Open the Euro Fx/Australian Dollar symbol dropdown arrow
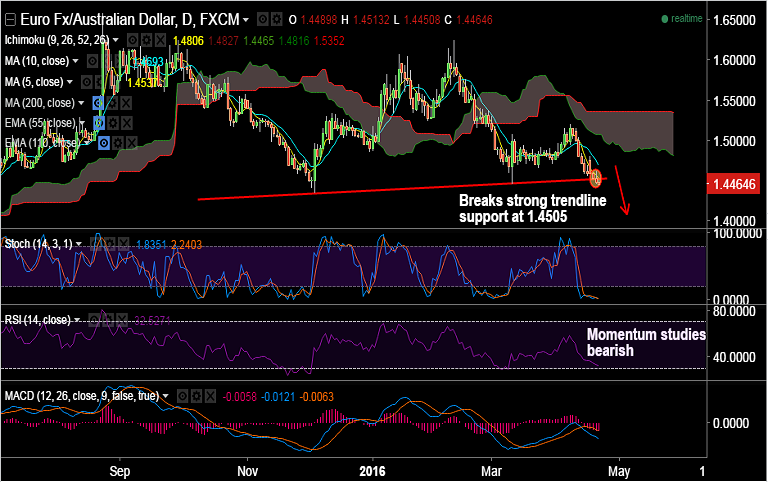This screenshot has height=484, width=768. pos(246,20)
